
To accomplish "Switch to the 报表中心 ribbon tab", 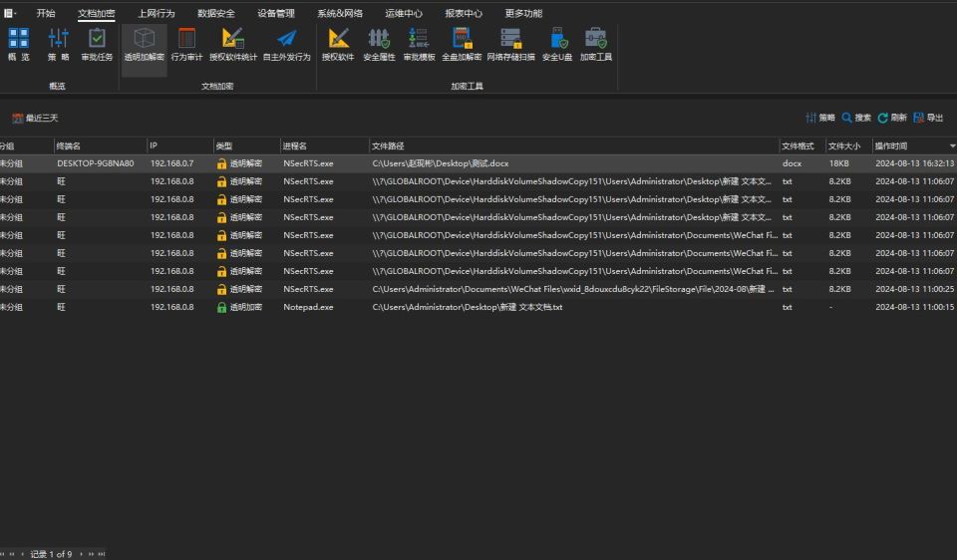I will 464,13.
